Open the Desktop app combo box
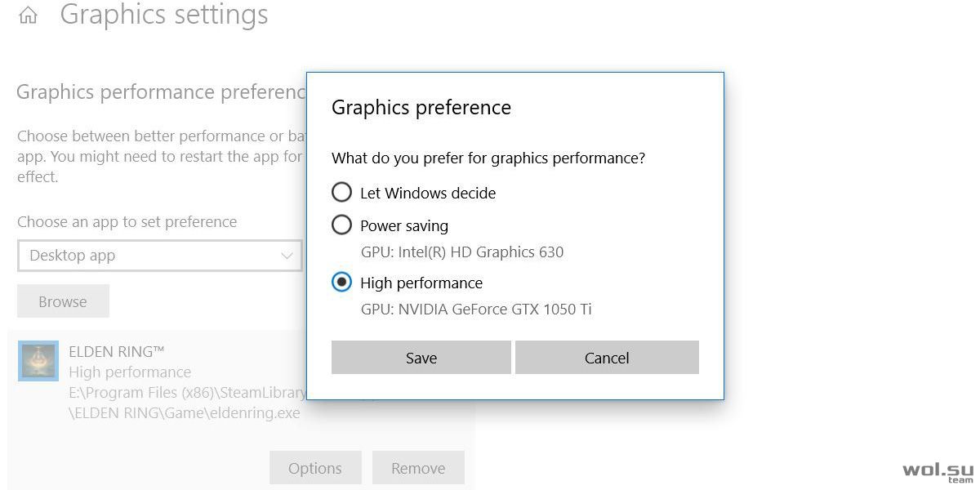 pyautogui.click(x=159, y=256)
